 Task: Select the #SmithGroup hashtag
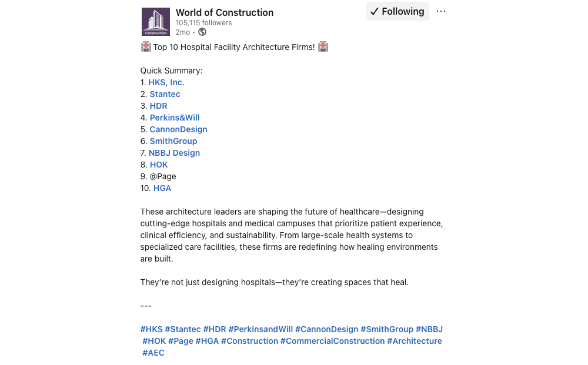387,329
